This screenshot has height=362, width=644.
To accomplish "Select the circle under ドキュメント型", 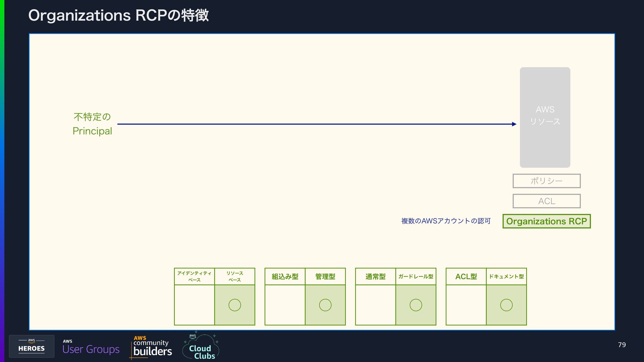I will coord(506,305).
